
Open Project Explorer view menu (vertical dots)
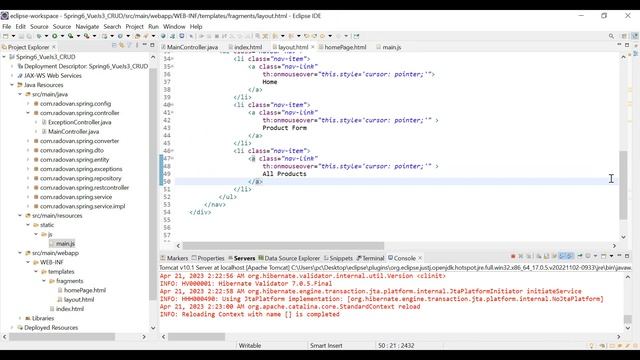[x=137, y=46]
